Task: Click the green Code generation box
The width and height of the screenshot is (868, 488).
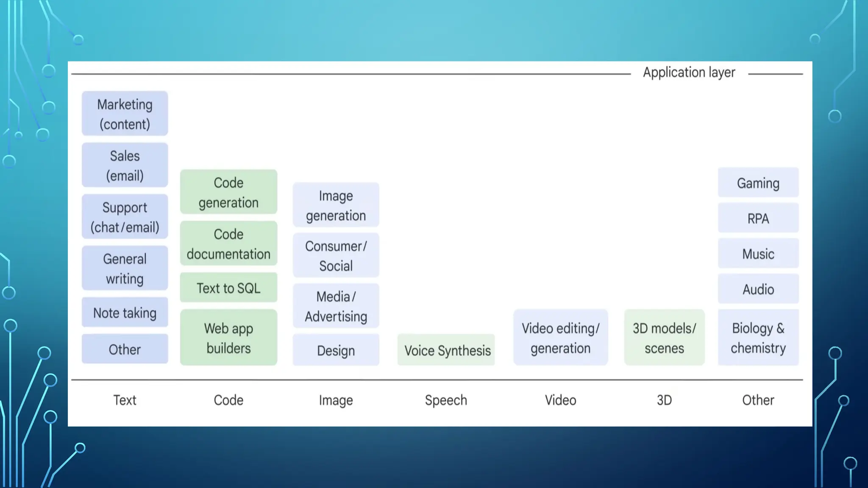Action: (228, 192)
